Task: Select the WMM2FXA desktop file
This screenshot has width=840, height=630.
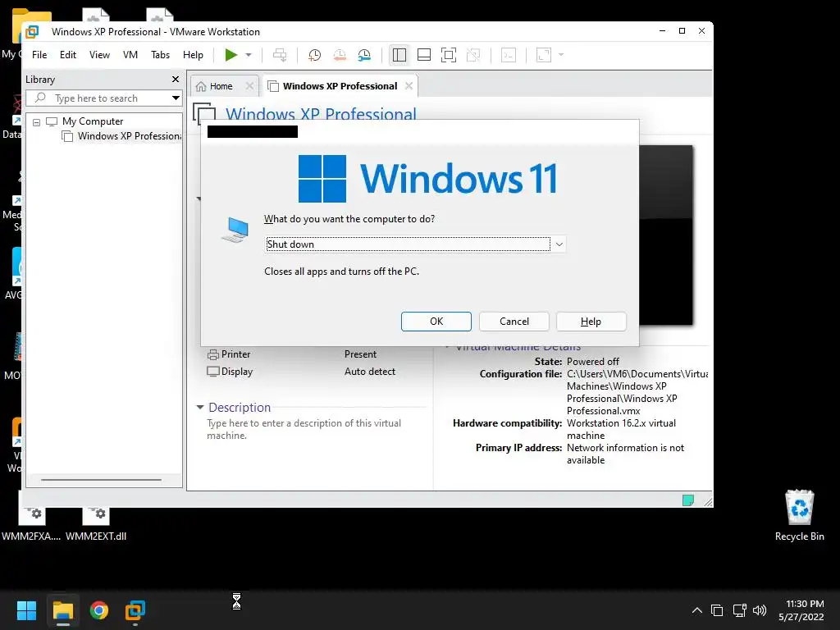Action: pyautogui.click(x=31, y=525)
